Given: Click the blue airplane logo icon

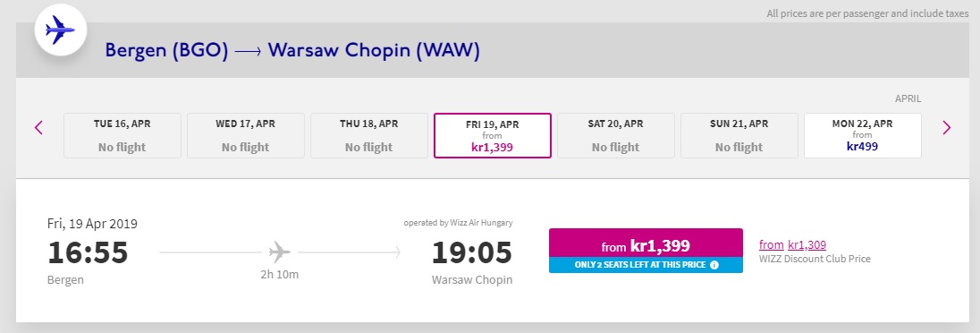Looking at the screenshot, I should [x=60, y=30].
